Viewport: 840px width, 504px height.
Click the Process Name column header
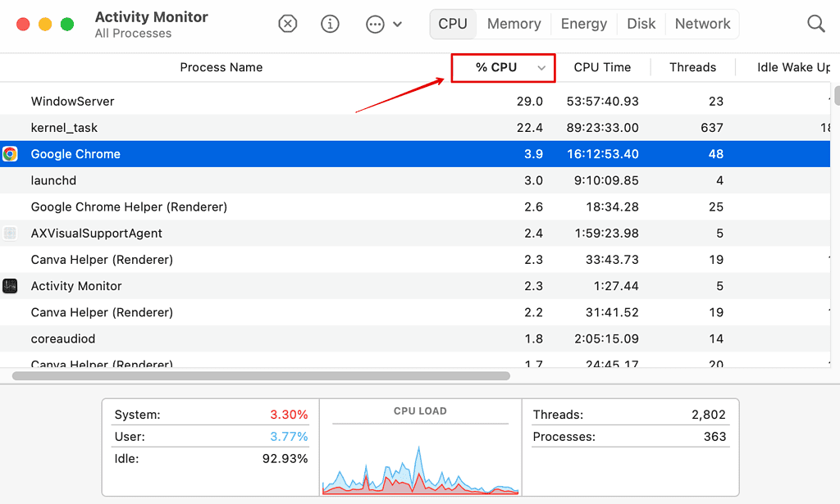[221, 66]
